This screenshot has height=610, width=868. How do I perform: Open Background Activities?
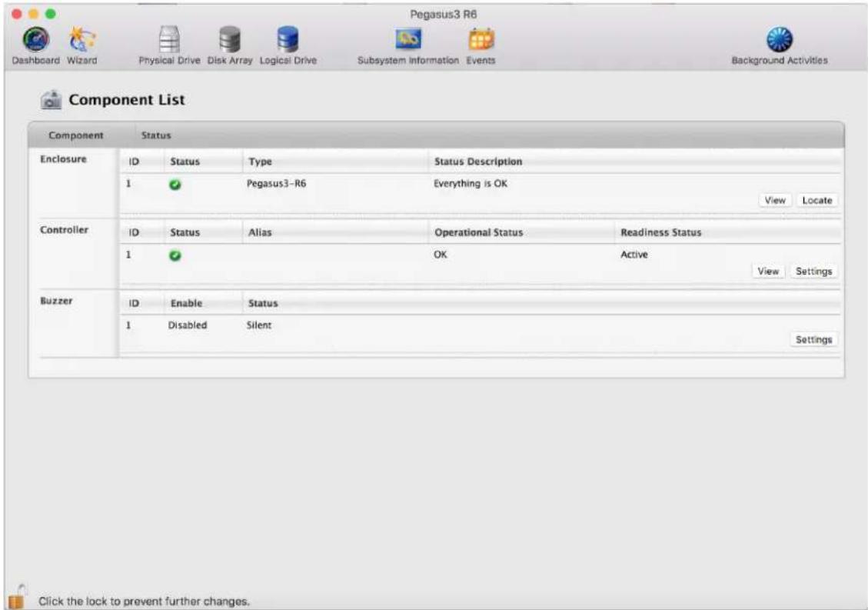[x=780, y=45]
